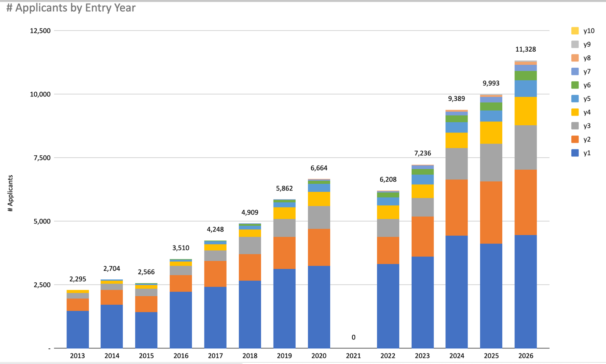The image size is (606, 364).
Task: Click the y6 legend color swatch
Action: 575,85
